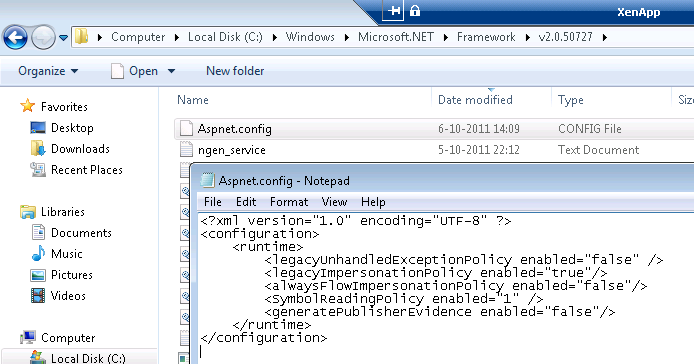Open the recent locations dropdown arrow
Image resolution: width=694 pixels, height=364 pixels.
[x=63, y=38]
